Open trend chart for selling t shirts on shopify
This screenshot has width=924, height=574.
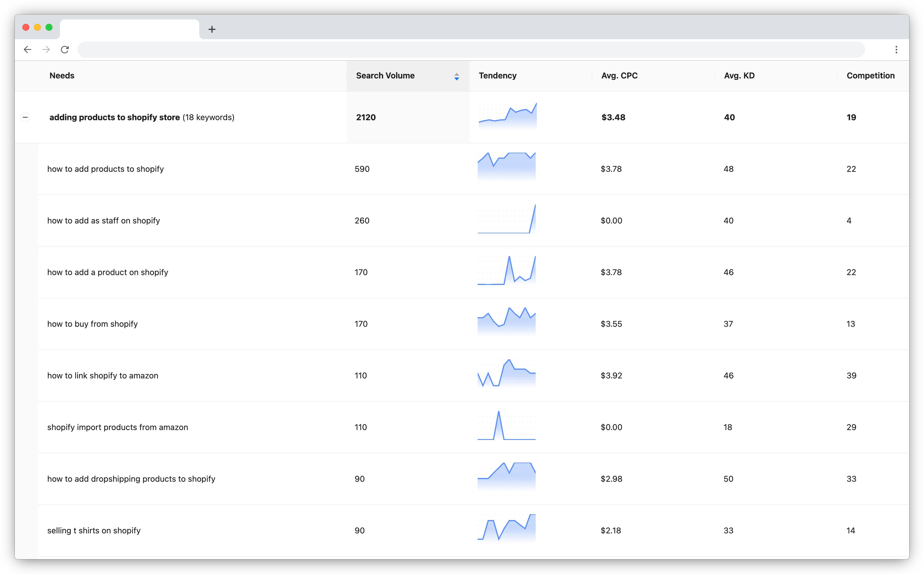pos(506,528)
